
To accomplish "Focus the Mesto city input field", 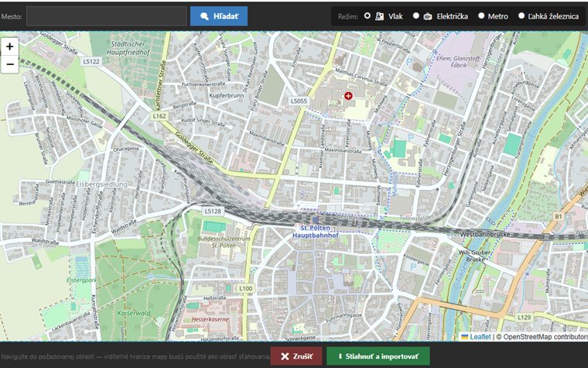I will point(107,16).
